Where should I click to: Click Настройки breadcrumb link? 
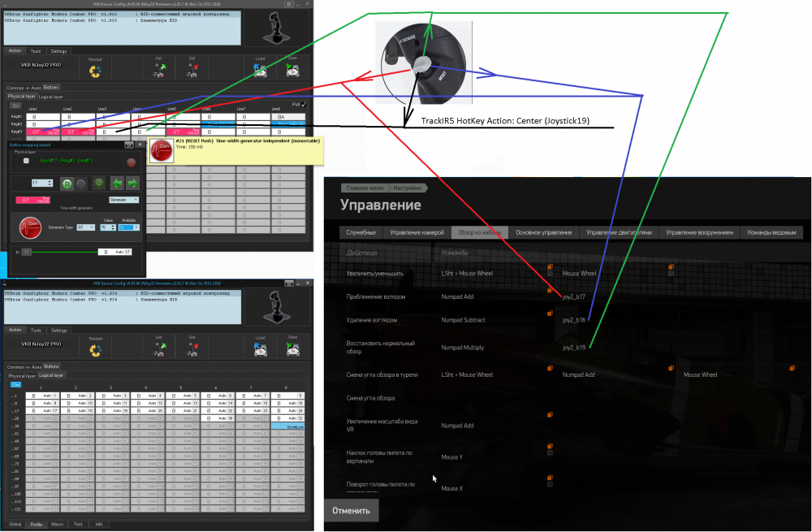[x=407, y=188]
